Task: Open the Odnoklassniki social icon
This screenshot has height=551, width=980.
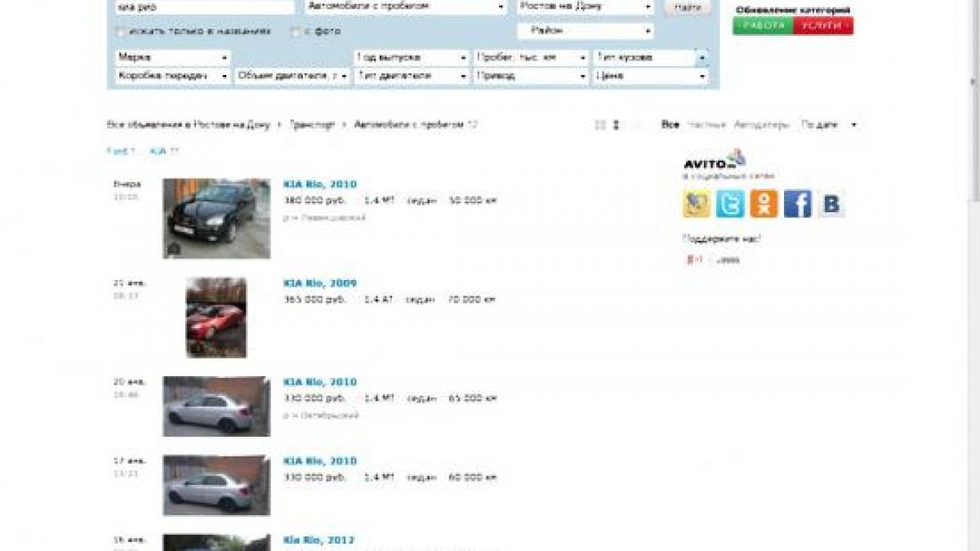Action: tap(764, 203)
